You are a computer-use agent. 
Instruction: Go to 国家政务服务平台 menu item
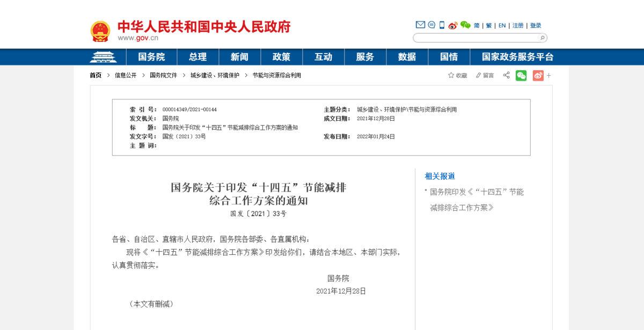[517, 57]
